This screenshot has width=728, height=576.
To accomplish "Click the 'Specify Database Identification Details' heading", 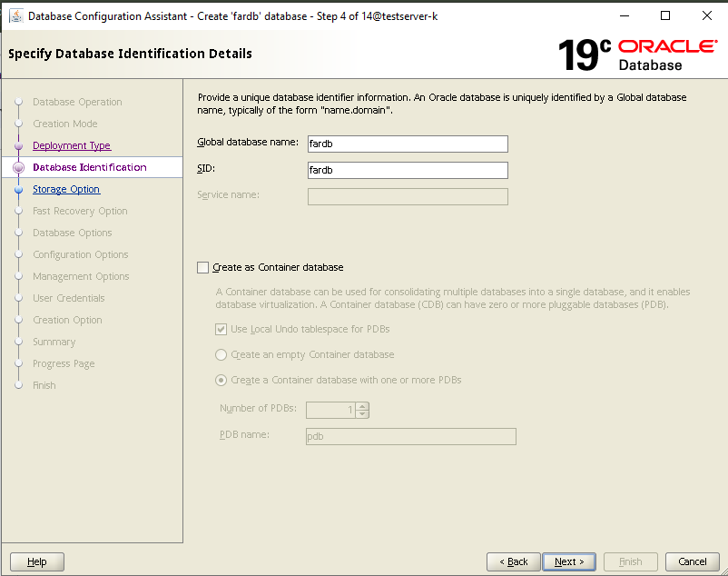I will coord(130,54).
